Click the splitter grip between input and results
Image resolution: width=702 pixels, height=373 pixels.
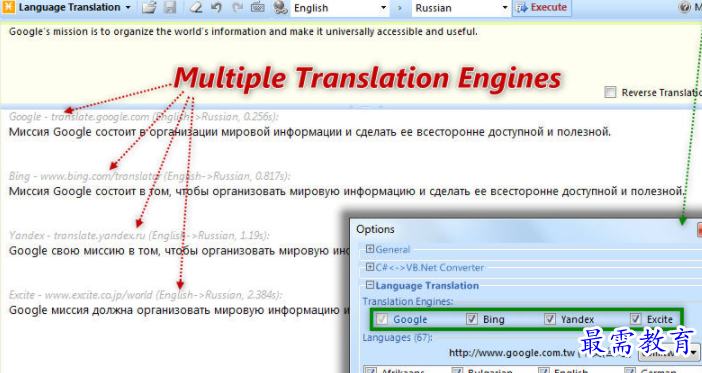366,107
